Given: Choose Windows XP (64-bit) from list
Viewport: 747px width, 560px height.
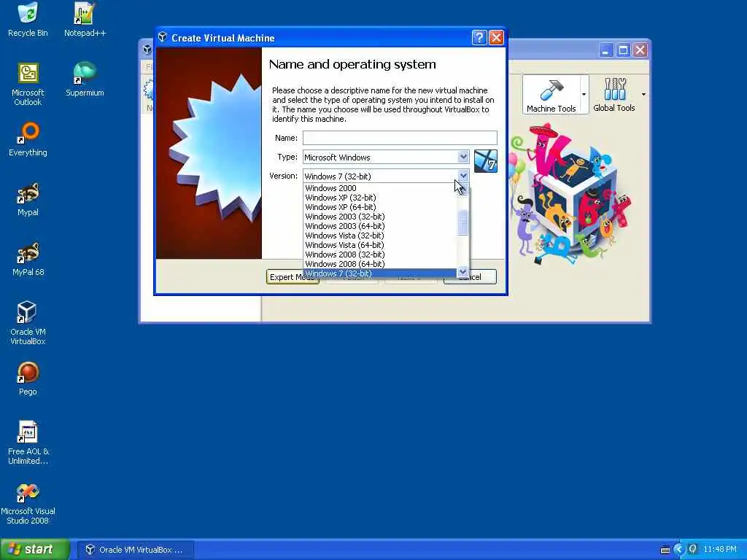Looking at the screenshot, I should (379, 207).
